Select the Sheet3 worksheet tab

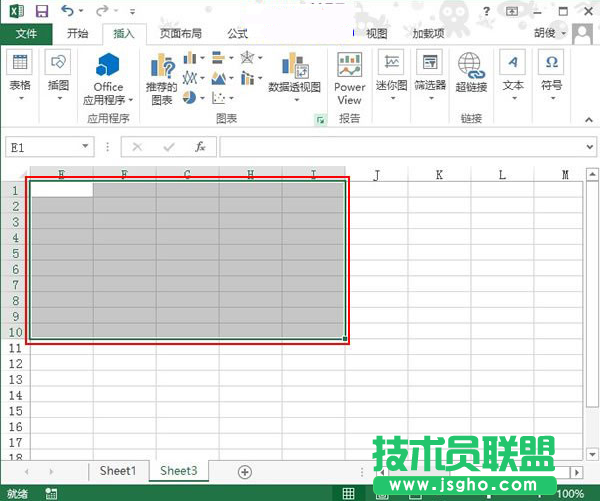tap(179, 471)
